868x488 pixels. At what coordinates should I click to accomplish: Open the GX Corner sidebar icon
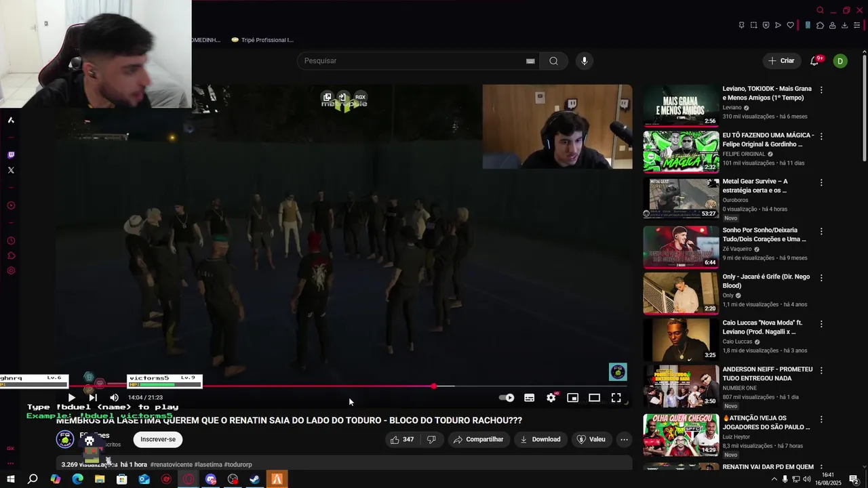point(11,448)
